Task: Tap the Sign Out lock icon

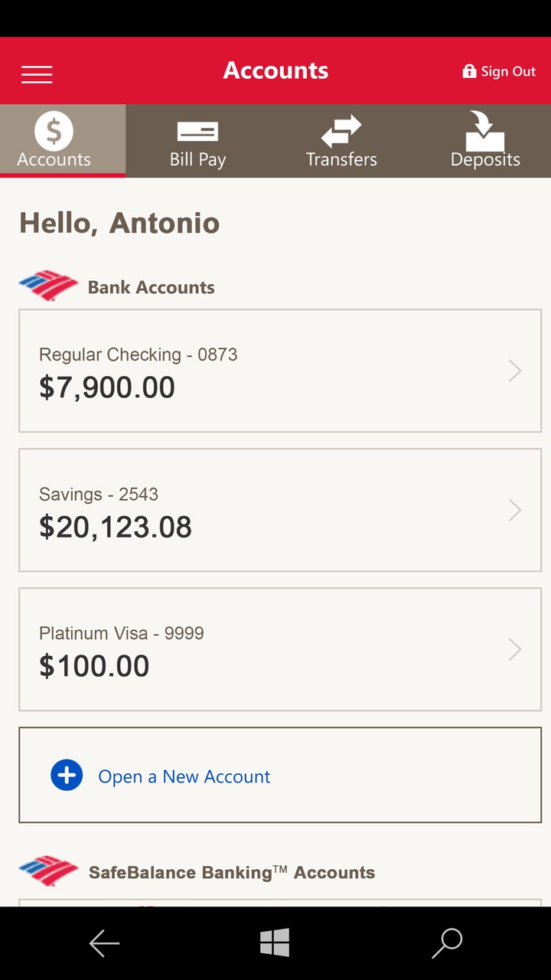Action: coord(469,71)
